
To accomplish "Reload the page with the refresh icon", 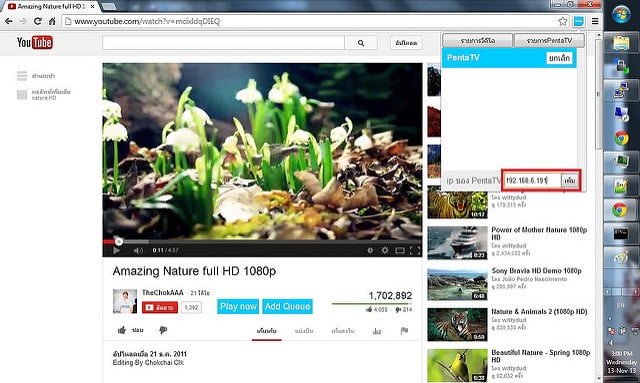I will tap(38, 21).
